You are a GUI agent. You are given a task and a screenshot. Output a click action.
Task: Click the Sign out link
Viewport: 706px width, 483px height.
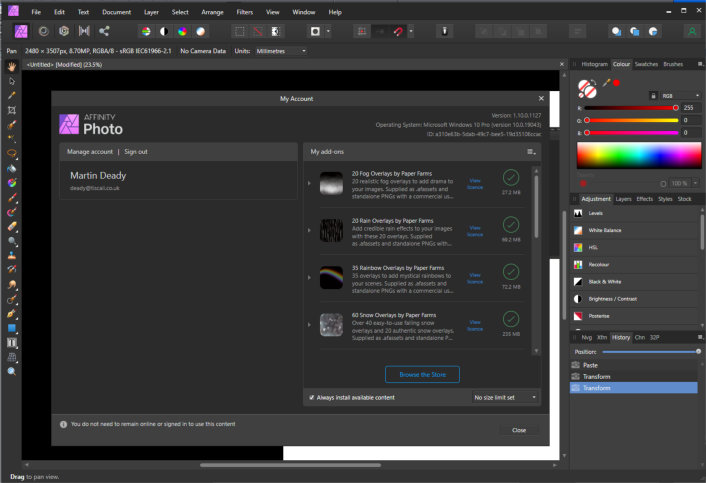point(136,151)
